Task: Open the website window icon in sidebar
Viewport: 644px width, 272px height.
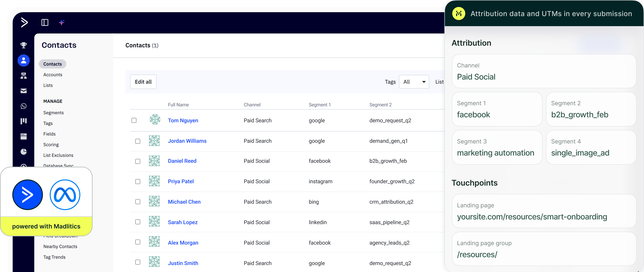Action: 23,136
